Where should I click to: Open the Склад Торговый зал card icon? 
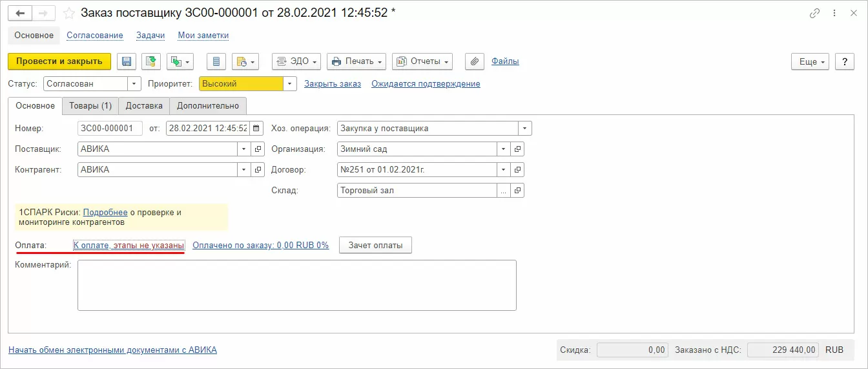point(517,190)
